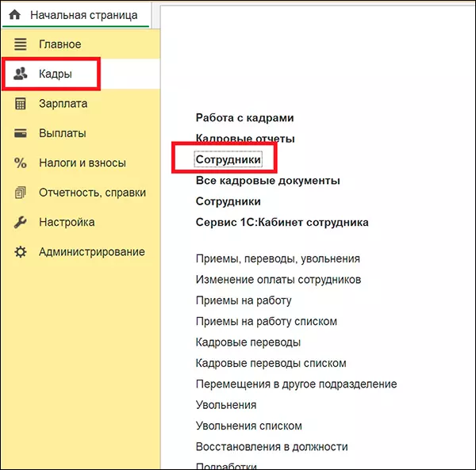This screenshot has height=470, width=476.
Task: Open Перемещения в другое подразделение
Action: [x=296, y=384]
